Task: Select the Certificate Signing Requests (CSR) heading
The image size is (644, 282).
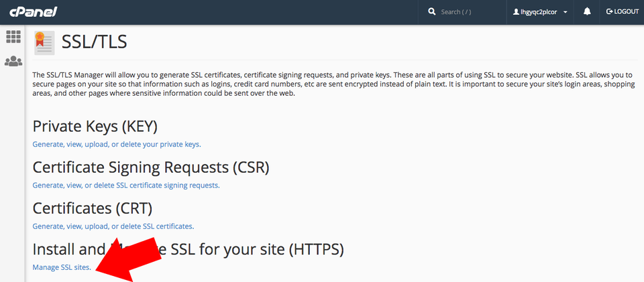Action: click(x=155, y=167)
